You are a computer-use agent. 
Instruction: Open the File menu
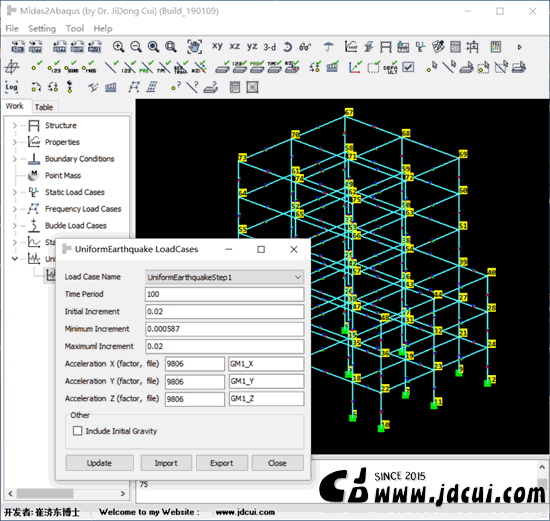(x=12, y=28)
